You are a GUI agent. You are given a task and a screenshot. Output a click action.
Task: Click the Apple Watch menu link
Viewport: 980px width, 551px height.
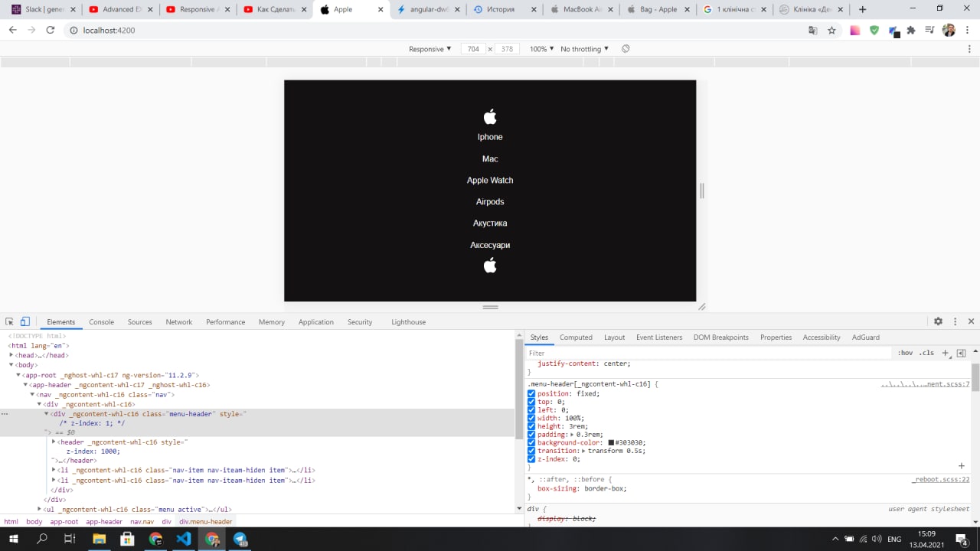point(490,181)
